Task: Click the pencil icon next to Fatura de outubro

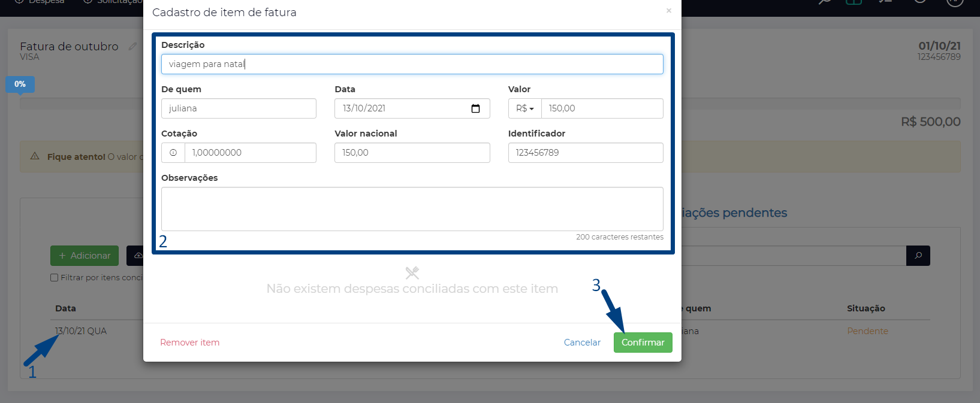Action: (x=132, y=46)
